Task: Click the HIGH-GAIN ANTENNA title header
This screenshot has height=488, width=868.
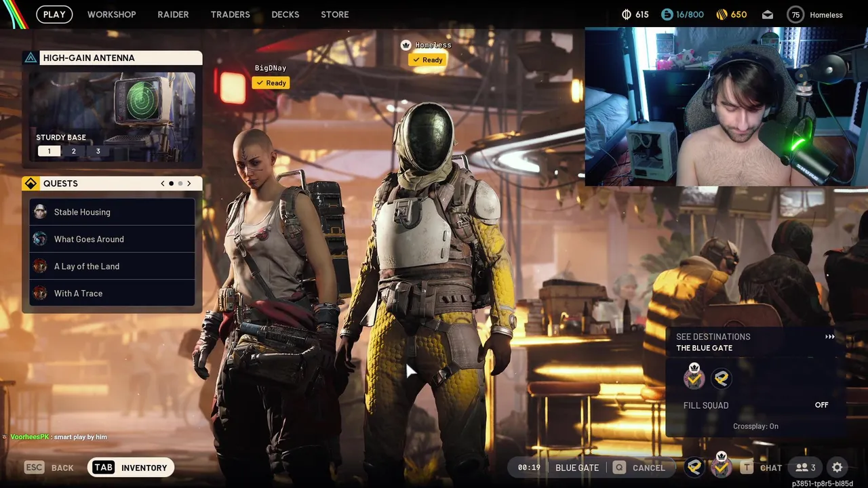Action: click(x=89, y=58)
